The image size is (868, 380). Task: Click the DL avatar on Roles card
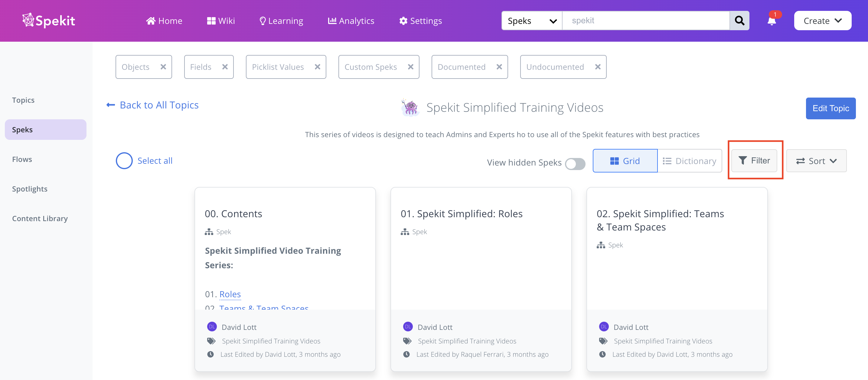[408, 327]
